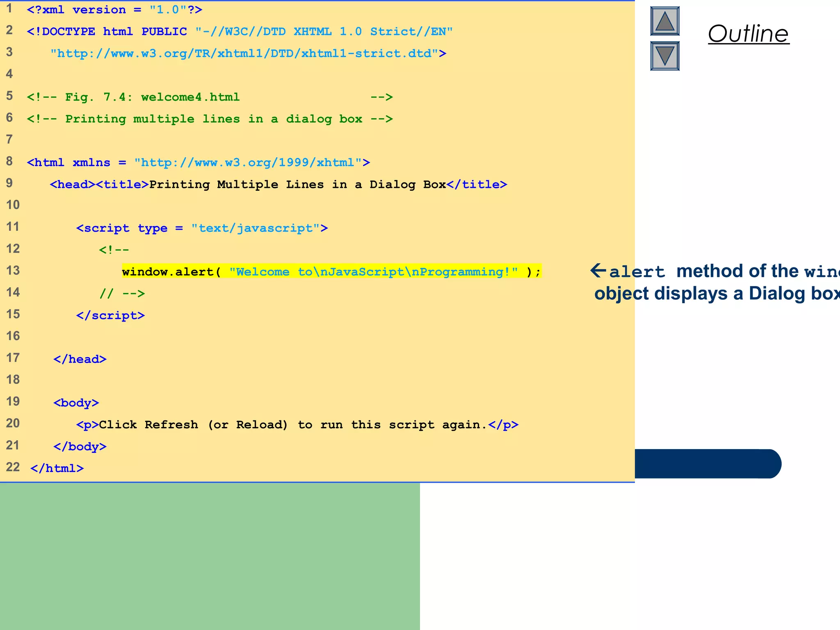The width and height of the screenshot is (840, 630).
Task: Click the 'Printing multiple lines in a dialog box' comment
Action: click(210, 119)
